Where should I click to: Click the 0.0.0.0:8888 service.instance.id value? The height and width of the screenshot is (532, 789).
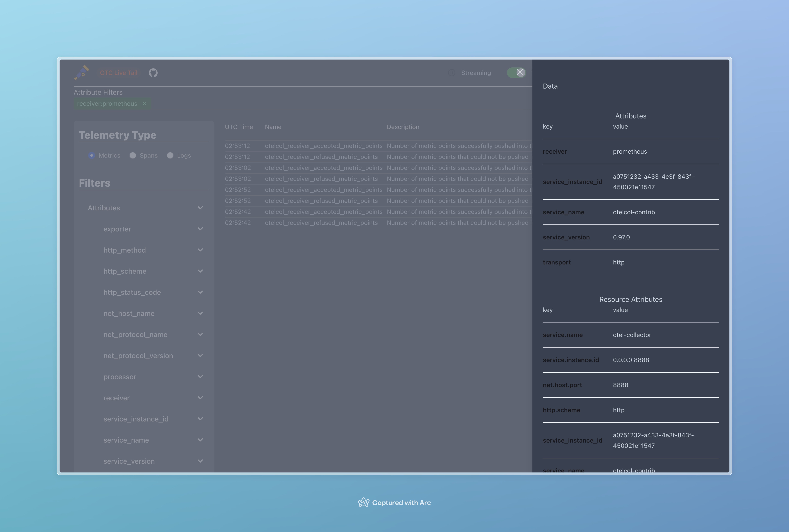tap(631, 360)
